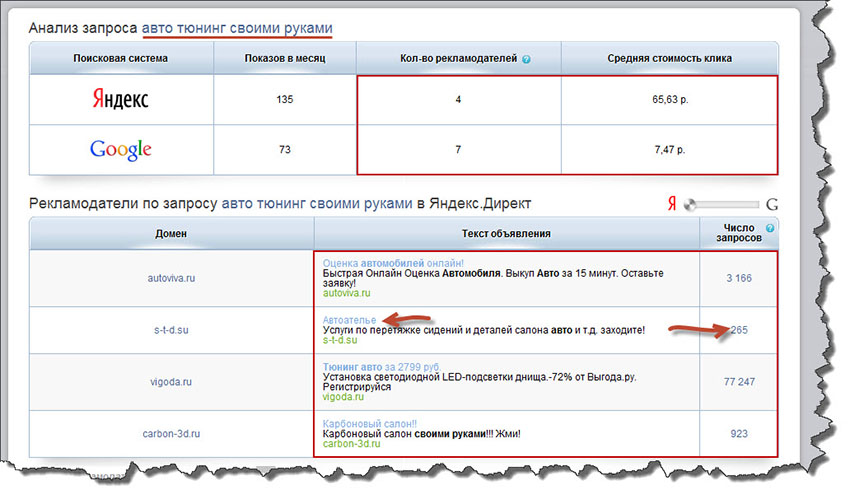Image resolution: width=850 pixels, height=499 pixels.
Task: Click the Google logo in search engine table
Action: [x=120, y=150]
